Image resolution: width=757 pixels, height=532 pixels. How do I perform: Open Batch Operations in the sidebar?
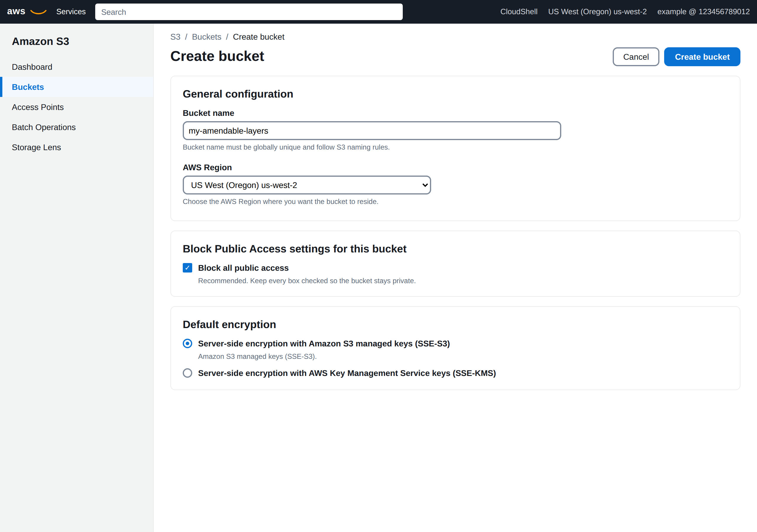click(77, 127)
